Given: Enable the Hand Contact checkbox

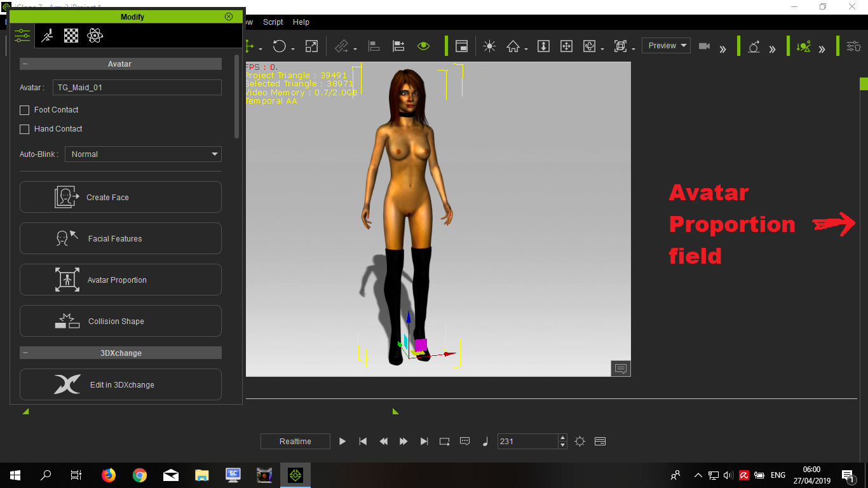Looking at the screenshot, I should [25, 129].
